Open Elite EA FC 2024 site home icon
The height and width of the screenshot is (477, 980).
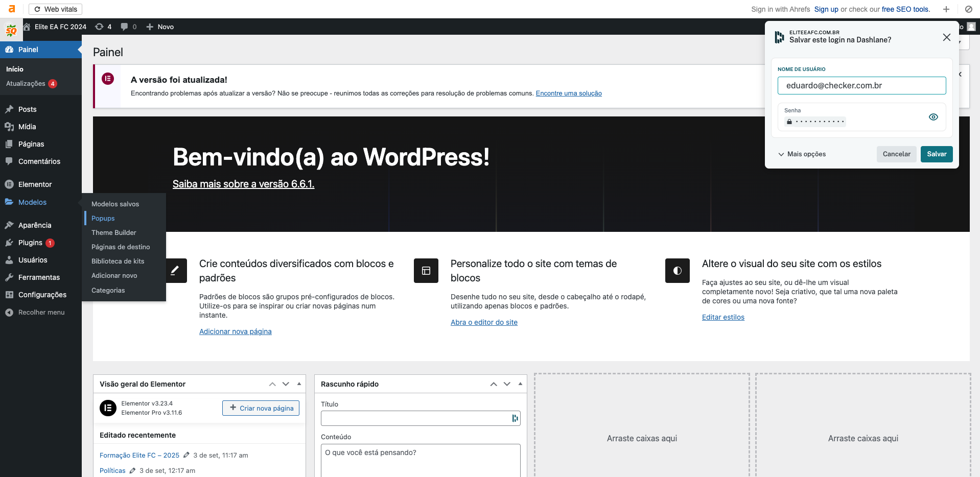(27, 27)
